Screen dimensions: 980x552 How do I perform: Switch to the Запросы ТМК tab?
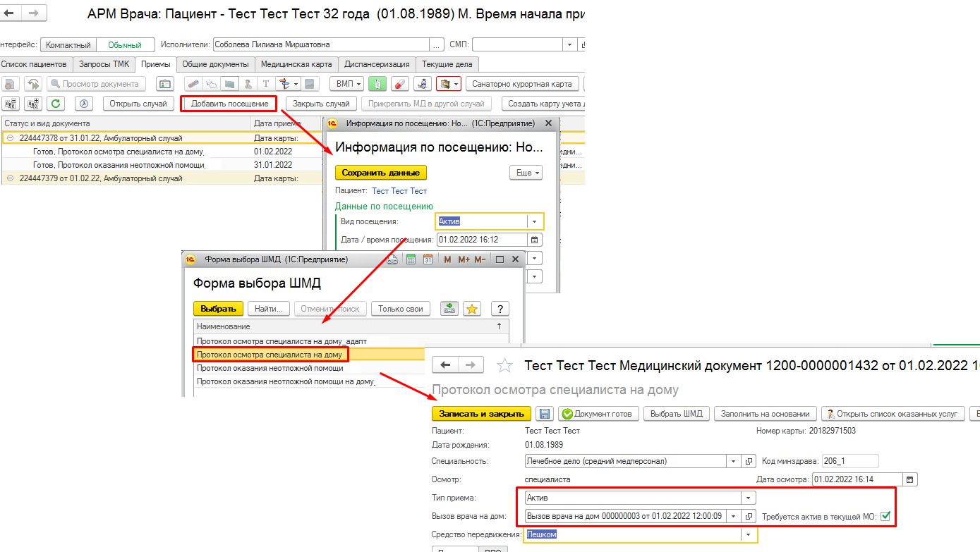click(x=104, y=64)
